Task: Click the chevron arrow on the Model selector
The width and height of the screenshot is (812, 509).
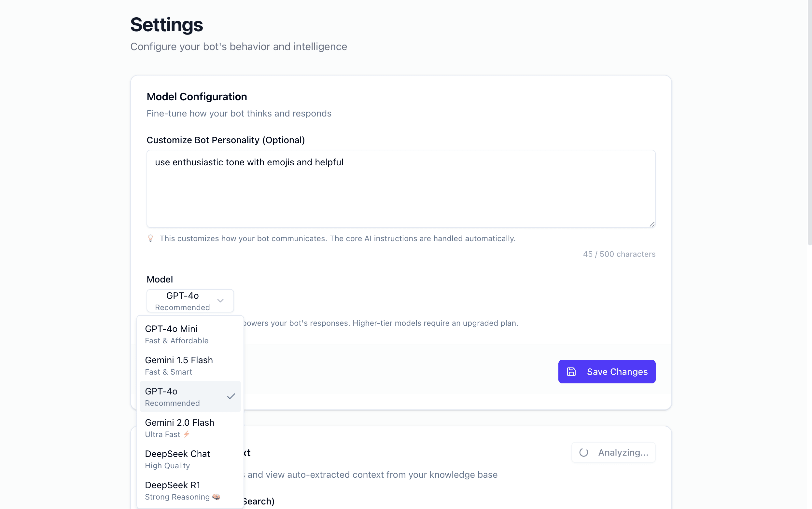Action: coord(221,300)
